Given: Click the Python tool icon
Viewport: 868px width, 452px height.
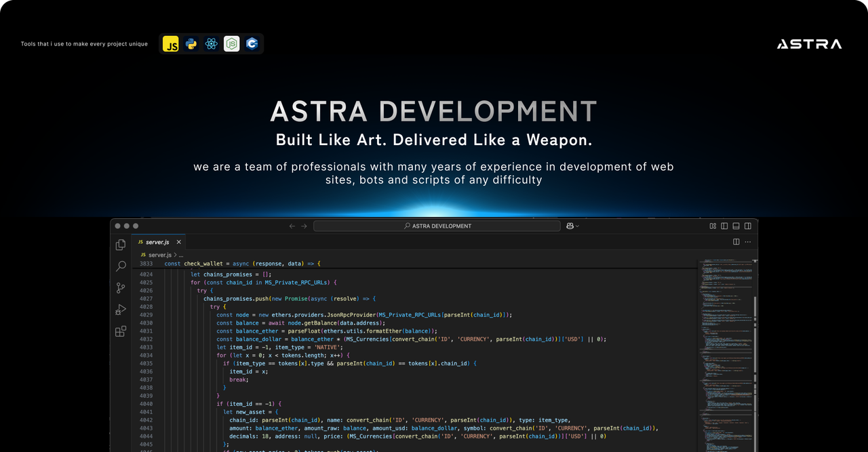Looking at the screenshot, I should tap(191, 44).
